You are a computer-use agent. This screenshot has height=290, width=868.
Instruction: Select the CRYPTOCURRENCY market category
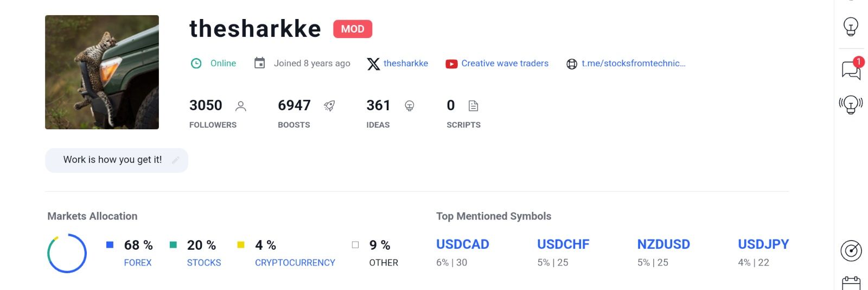click(295, 263)
